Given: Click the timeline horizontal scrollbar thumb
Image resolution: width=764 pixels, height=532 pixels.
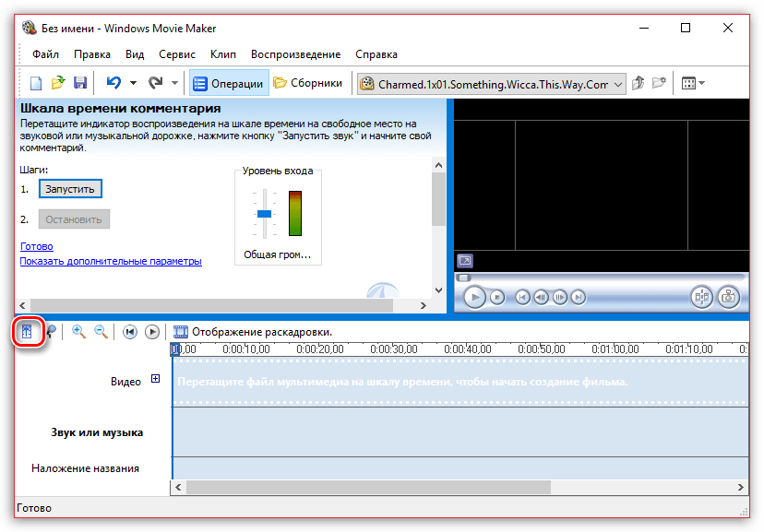Looking at the screenshot, I should [x=368, y=487].
